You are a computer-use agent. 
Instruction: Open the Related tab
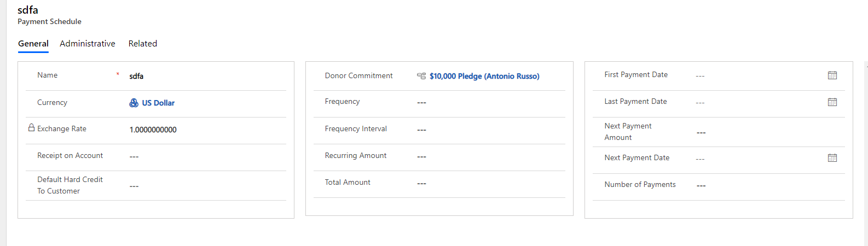(x=143, y=44)
